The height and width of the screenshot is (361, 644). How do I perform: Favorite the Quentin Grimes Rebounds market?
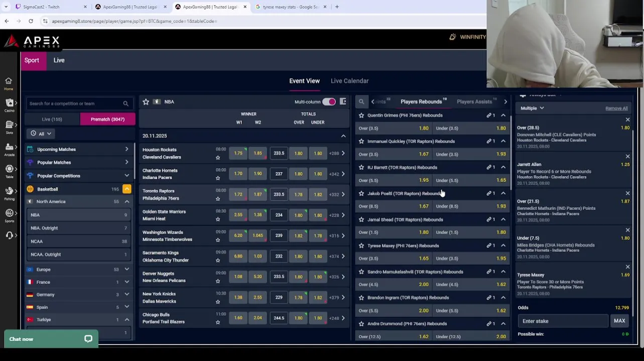361,115
